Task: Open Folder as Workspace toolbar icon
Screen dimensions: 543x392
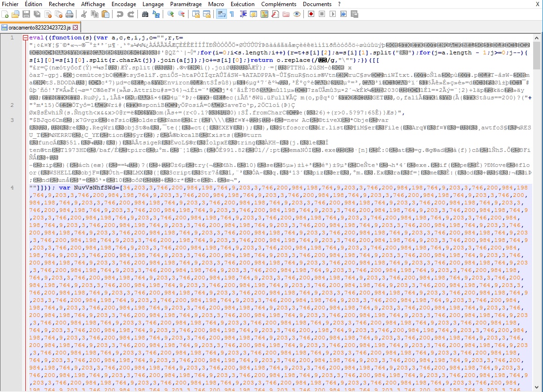Action: pos(286,14)
